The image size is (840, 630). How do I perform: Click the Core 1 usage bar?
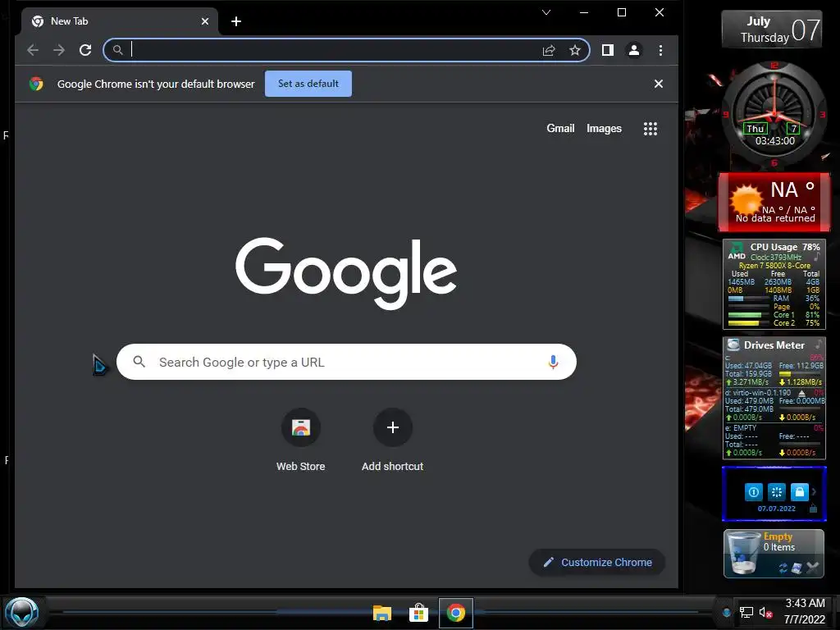click(748, 315)
